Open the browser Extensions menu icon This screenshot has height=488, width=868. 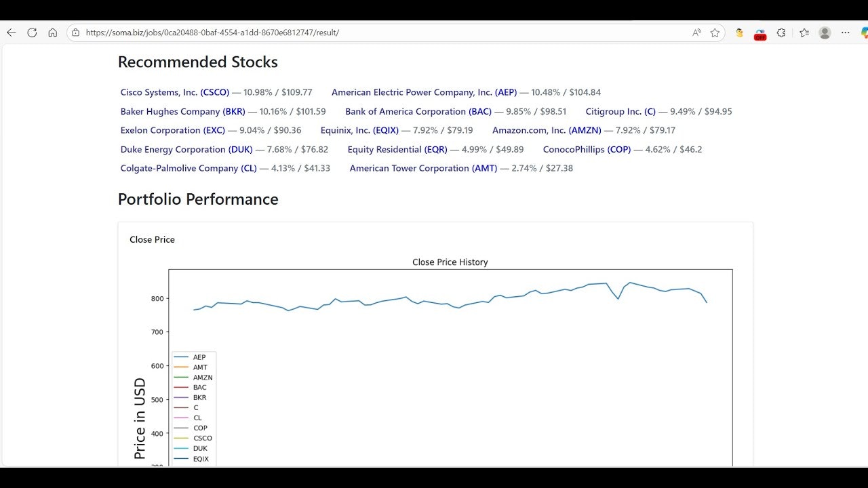coord(781,32)
